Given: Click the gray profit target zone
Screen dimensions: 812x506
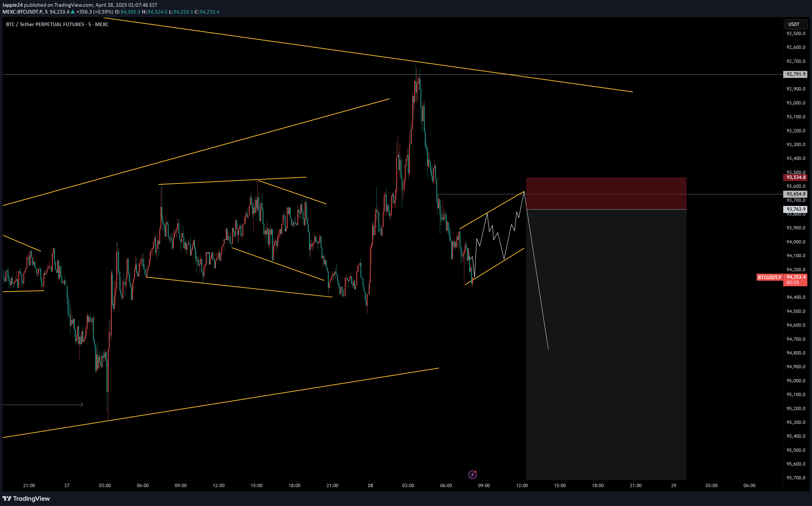Looking at the screenshot, I should [x=606, y=344].
